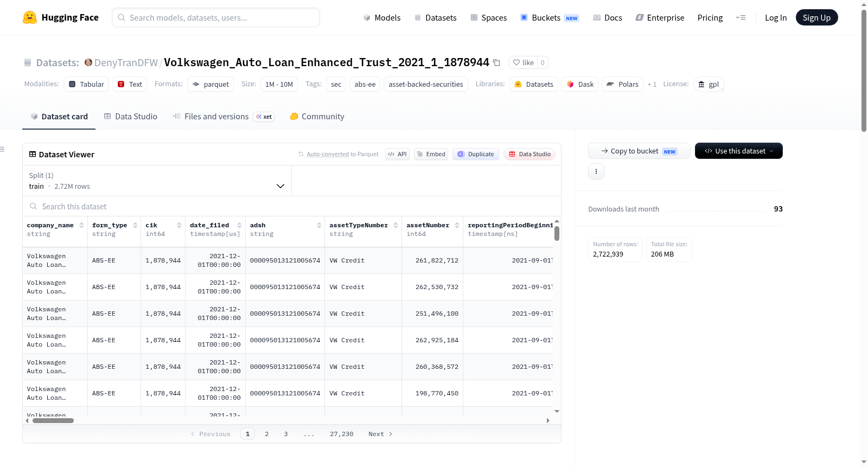
Task: Focus the Search this dataset field
Action: point(292,207)
